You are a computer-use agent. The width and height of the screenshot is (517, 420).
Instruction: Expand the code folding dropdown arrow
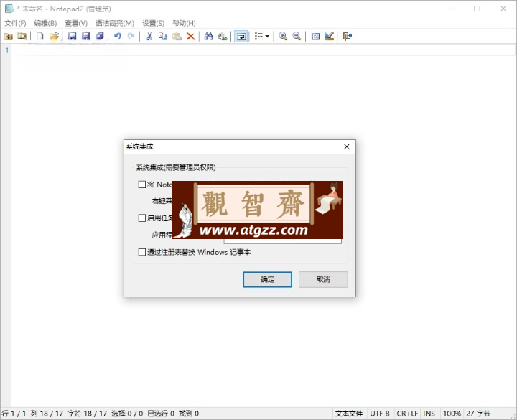pos(267,37)
